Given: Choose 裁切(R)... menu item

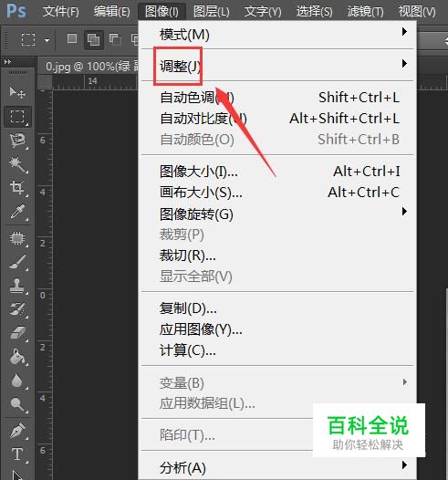Looking at the screenshot, I should (x=277, y=256).
